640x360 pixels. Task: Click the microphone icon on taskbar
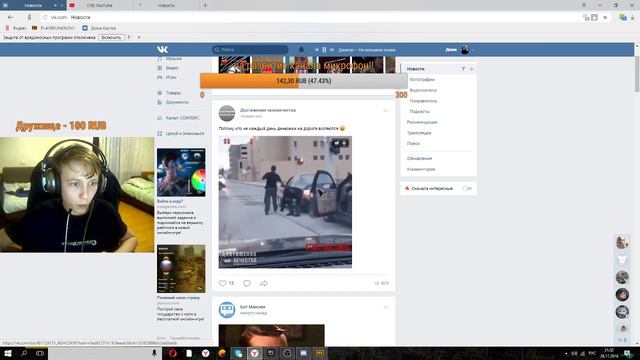(154, 353)
